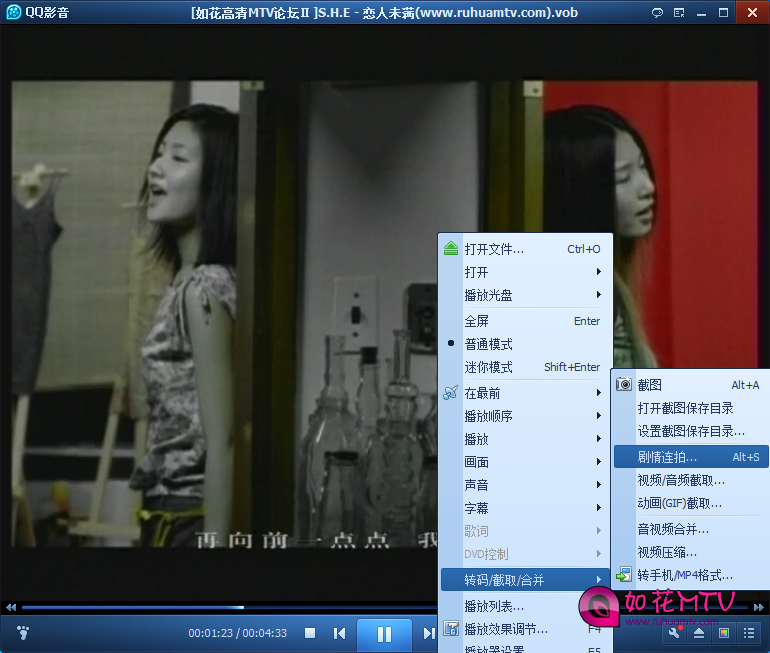770x653 pixels.
Task: Open 播放效果调节... menu entry
Action: click(x=525, y=629)
